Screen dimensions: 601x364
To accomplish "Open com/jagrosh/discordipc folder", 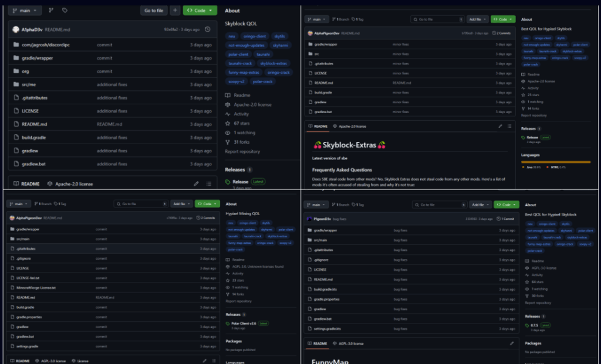I will pyautogui.click(x=46, y=45).
